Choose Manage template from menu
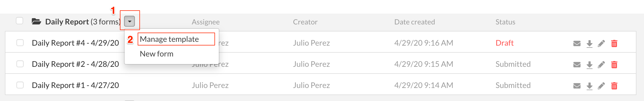Screen dimensions: 644x101 [x=169, y=39]
